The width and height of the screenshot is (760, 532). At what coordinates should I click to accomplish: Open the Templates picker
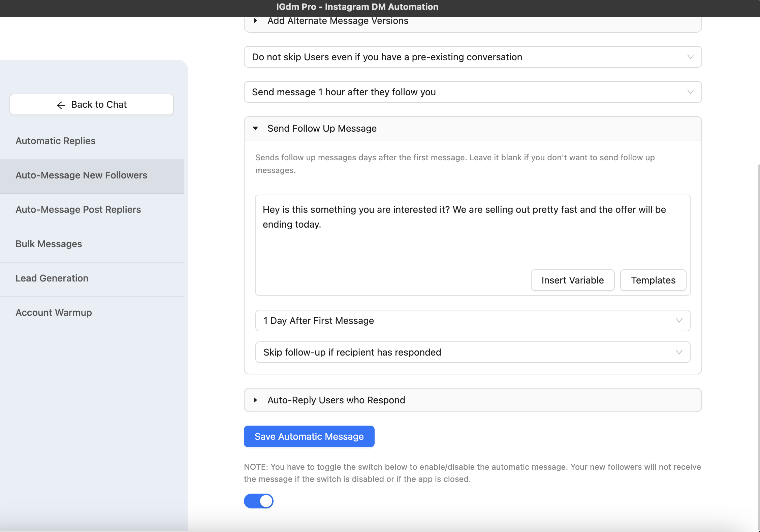653,280
